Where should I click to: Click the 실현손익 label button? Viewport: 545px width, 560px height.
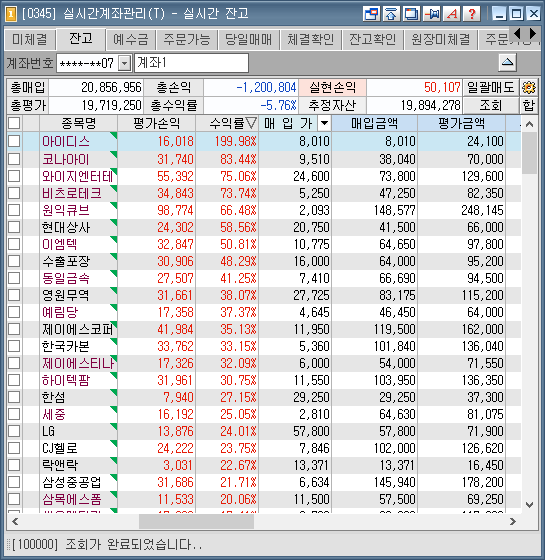(x=332, y=88)
